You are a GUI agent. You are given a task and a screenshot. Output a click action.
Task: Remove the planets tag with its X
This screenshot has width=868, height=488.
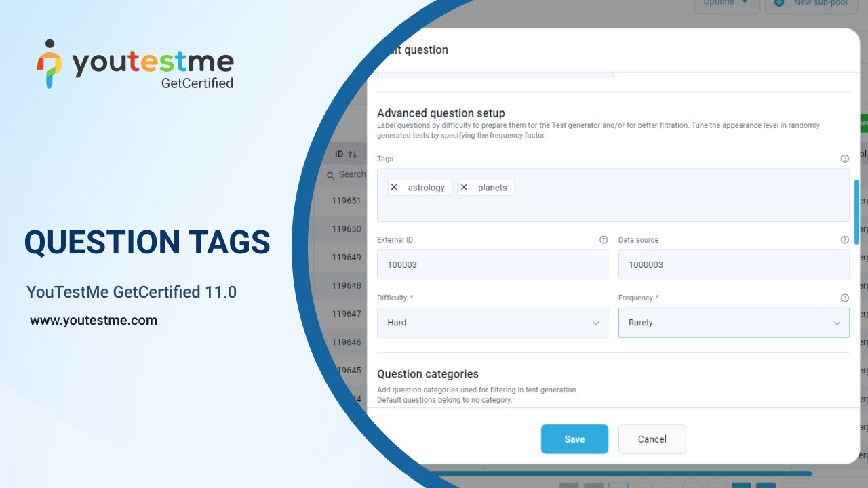(x=464, y=188)
